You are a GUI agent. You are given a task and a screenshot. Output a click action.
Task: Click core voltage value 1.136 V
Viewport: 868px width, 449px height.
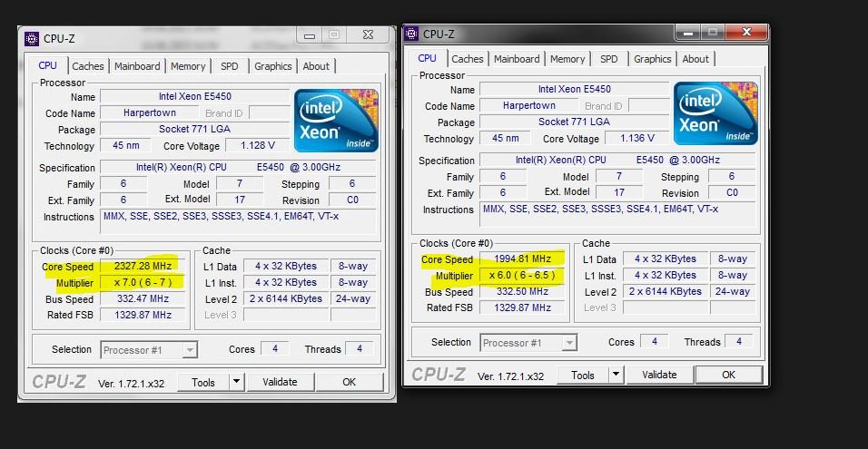pyautogui.click(x=637, y=138)
